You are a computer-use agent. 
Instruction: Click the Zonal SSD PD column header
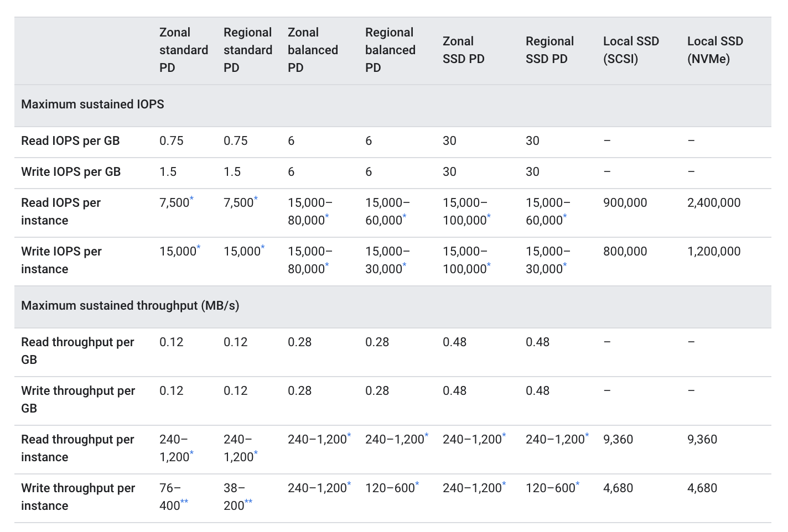(464, 50)
